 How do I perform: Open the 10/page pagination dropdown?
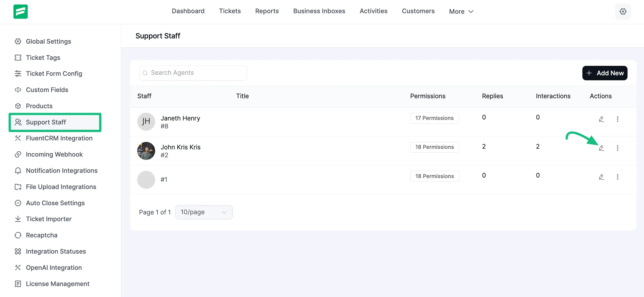pos(204,212)
